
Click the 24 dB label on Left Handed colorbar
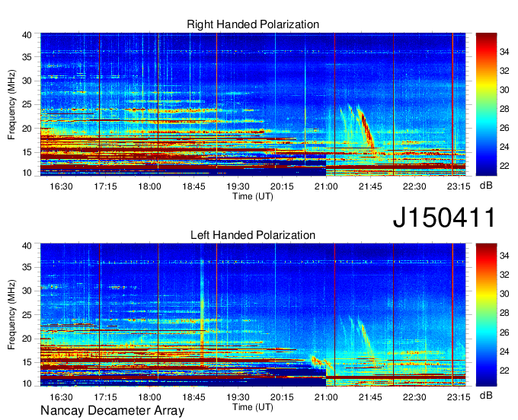coord(504,352)
